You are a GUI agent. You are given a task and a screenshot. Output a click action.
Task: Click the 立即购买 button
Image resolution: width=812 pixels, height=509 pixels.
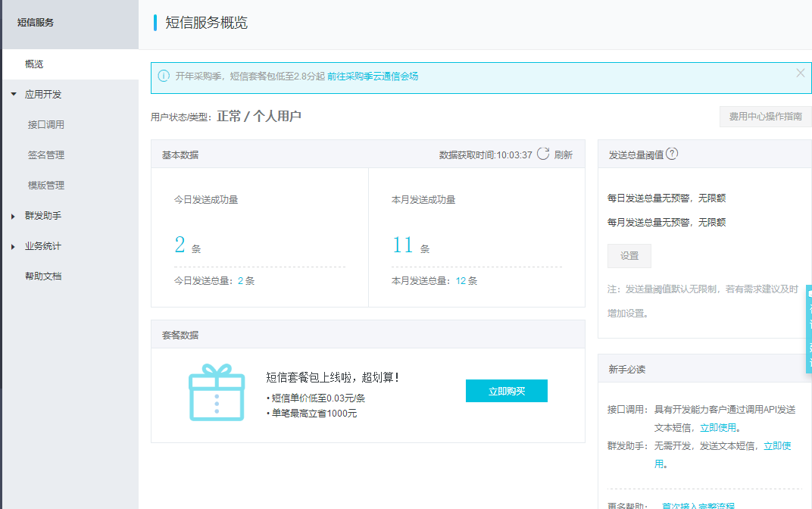pos(506,391)
